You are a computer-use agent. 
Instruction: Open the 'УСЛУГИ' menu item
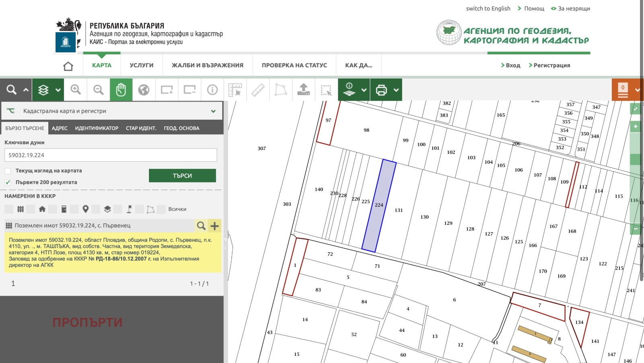click(141, 65)
